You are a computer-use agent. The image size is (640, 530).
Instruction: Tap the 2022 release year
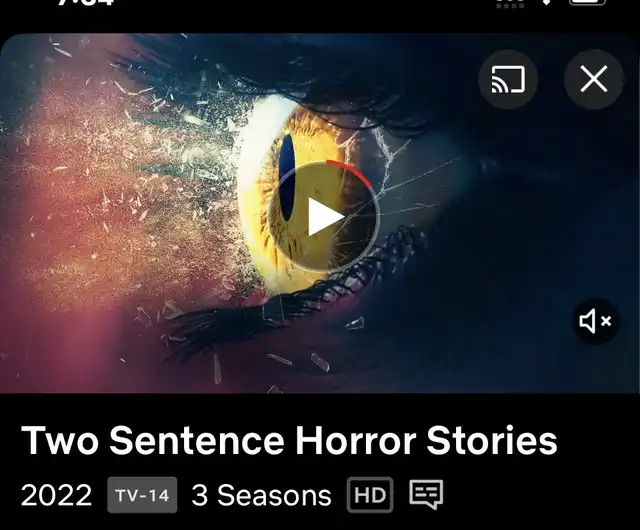[56, 495]
